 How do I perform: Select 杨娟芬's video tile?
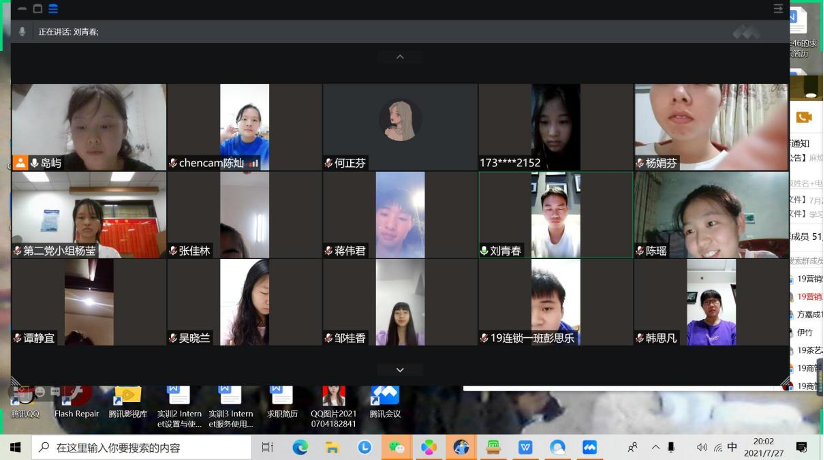[711, 127]
